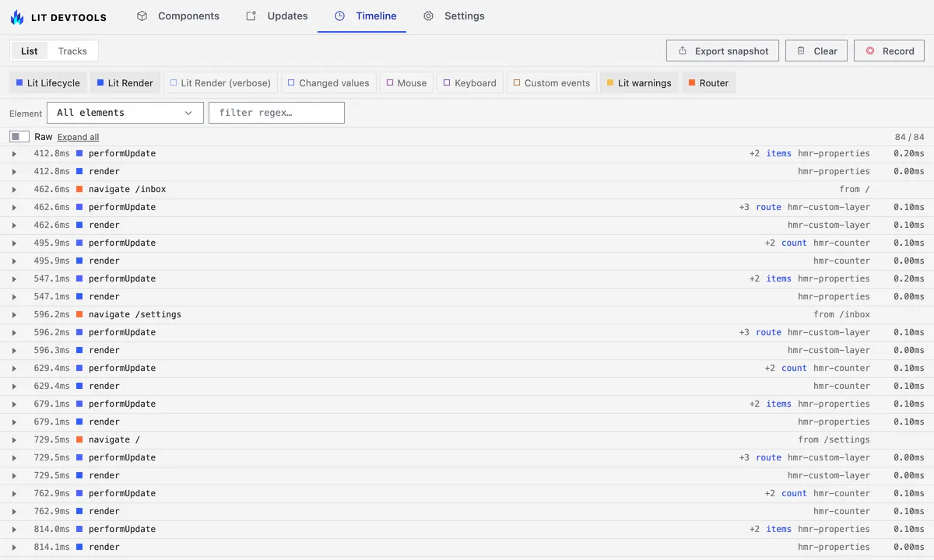Enable Lit Render (verbose) filter

click(220, 82)
